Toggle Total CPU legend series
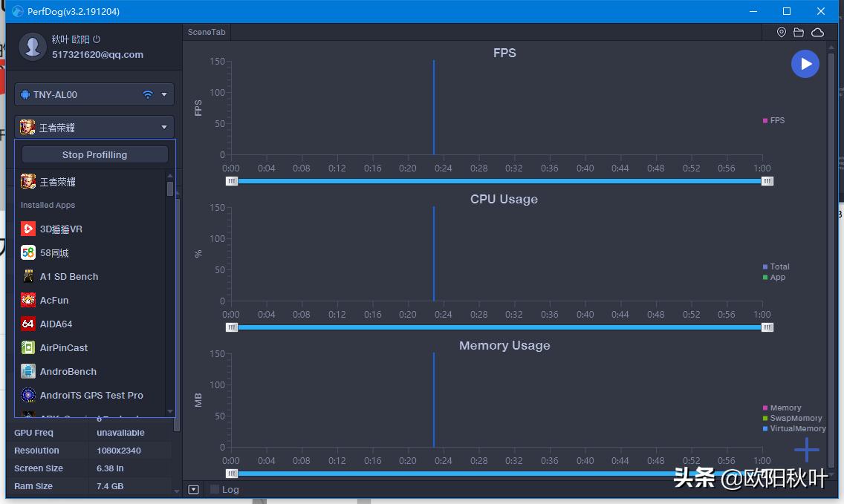The width and height of the screenshot is (844, 504). 776,266
